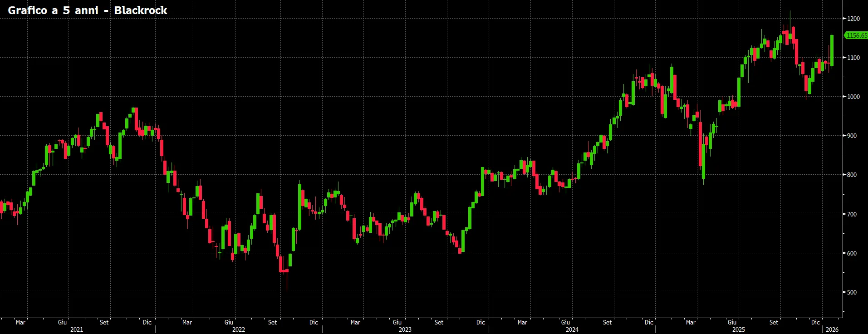The height and width of the screenshot is (334, 868).
Task: Click the 700 price axis label
Action: coord(852,214)
